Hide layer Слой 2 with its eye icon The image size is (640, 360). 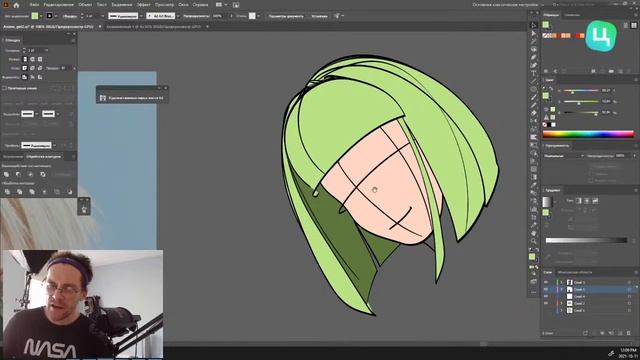point(546,303)
